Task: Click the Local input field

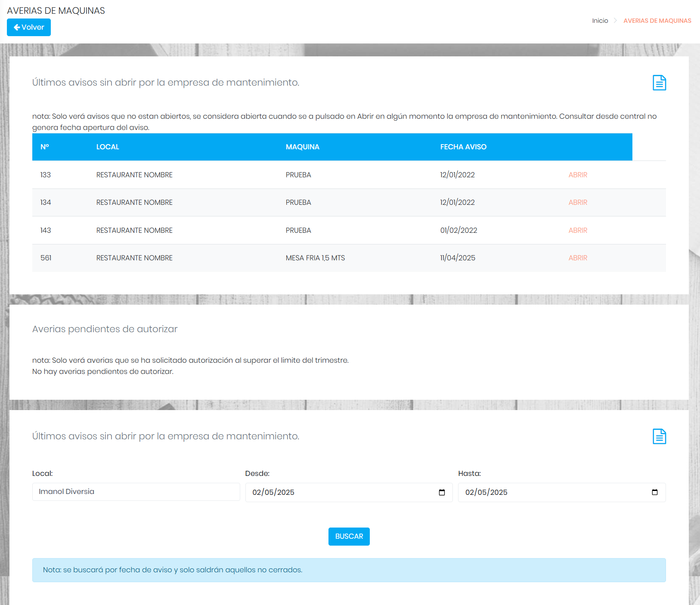Action: click(x=136, y=492)
